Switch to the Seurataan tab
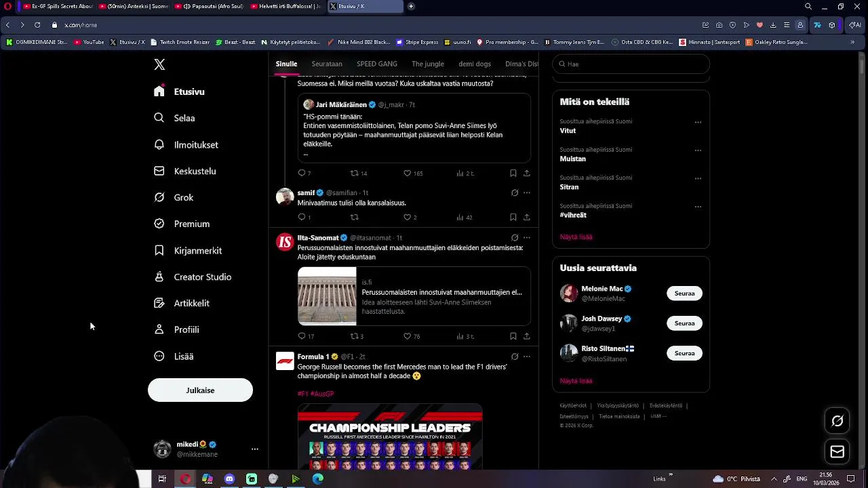 (327, 64)
